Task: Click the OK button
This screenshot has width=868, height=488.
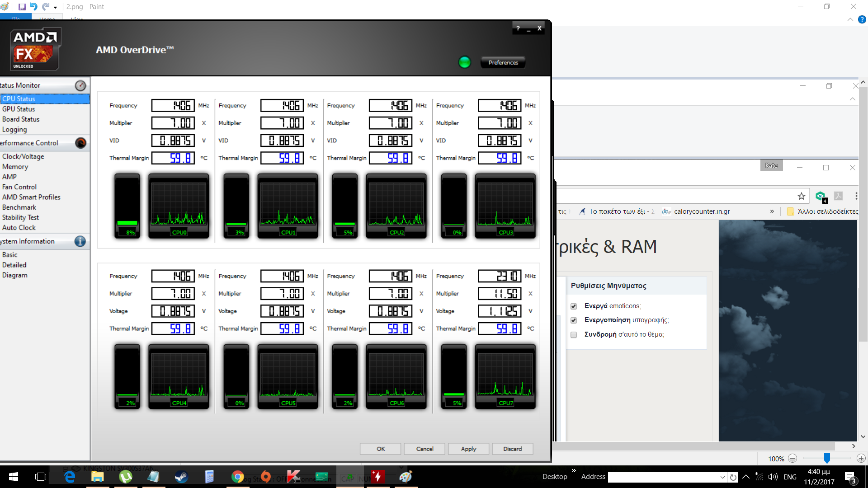Action: pos(381,449)
